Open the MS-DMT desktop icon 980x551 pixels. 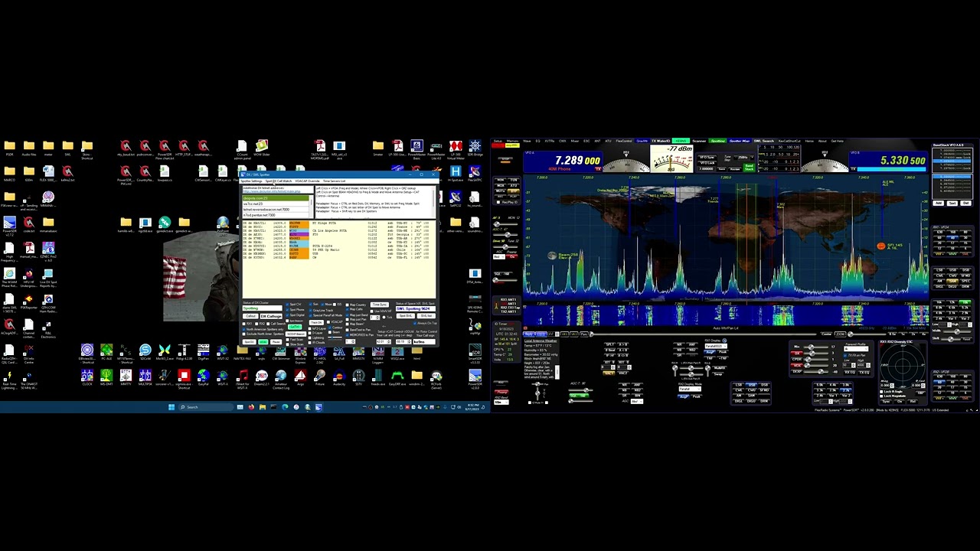tap(106, 377)
